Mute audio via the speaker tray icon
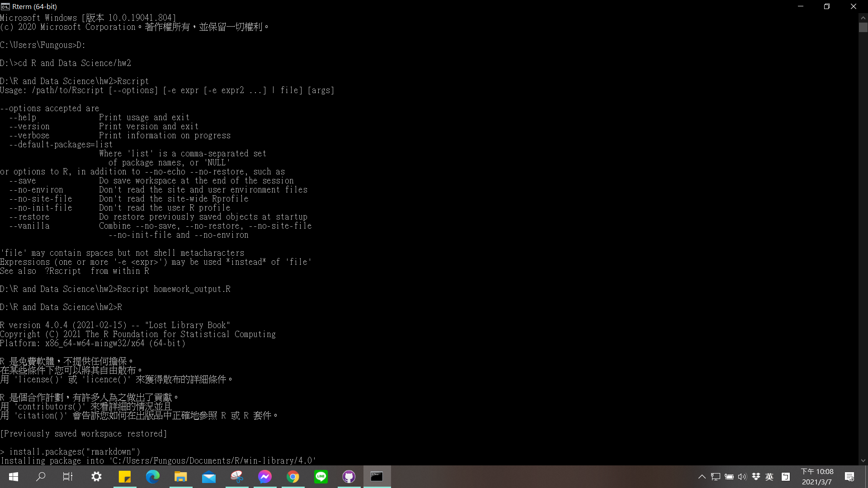This screenshot has height=488, width=868. pos(743,476)
